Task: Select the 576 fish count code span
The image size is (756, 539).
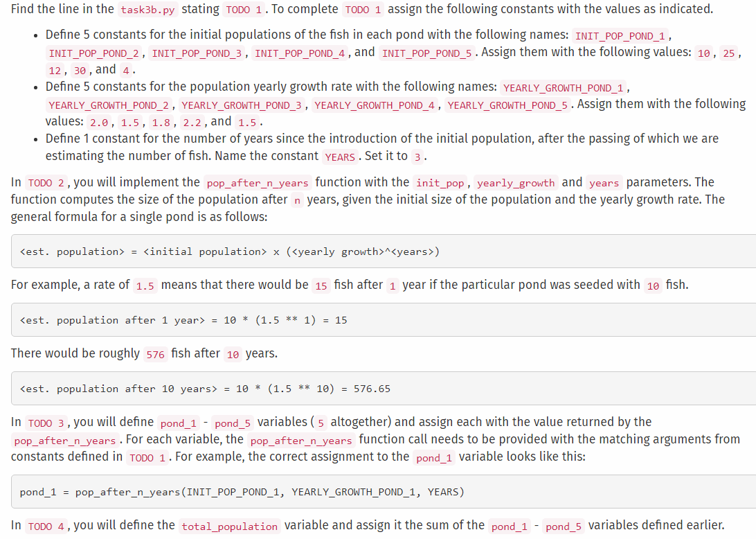Action: point(155,354)
